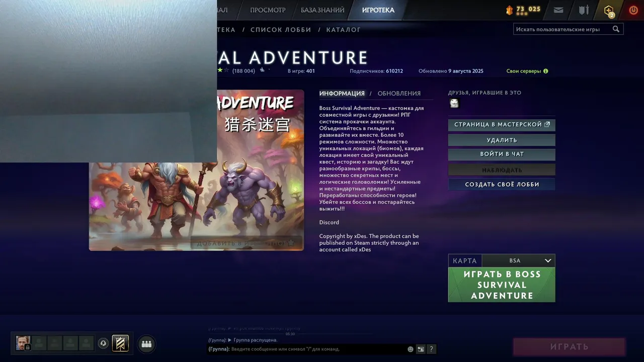Open the База знаний top tab
The height and width of the screenshot is (362, 644).
323,10
